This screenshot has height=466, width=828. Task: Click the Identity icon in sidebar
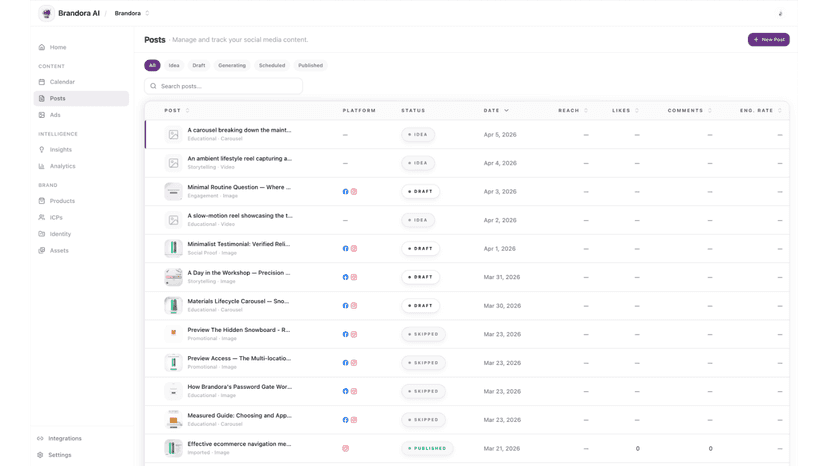(x=42, y=234)
